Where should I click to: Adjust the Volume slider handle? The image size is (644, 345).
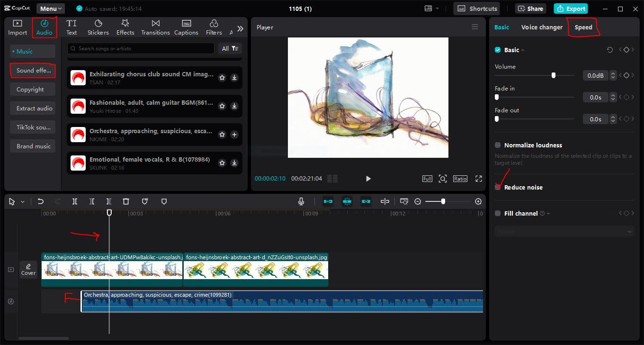click(553, 75)
